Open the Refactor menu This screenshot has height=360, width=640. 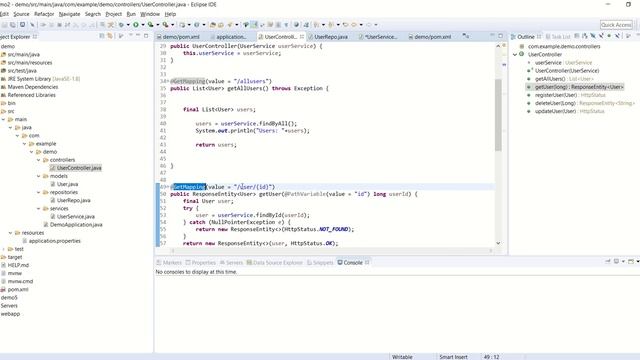coord(44,14)
